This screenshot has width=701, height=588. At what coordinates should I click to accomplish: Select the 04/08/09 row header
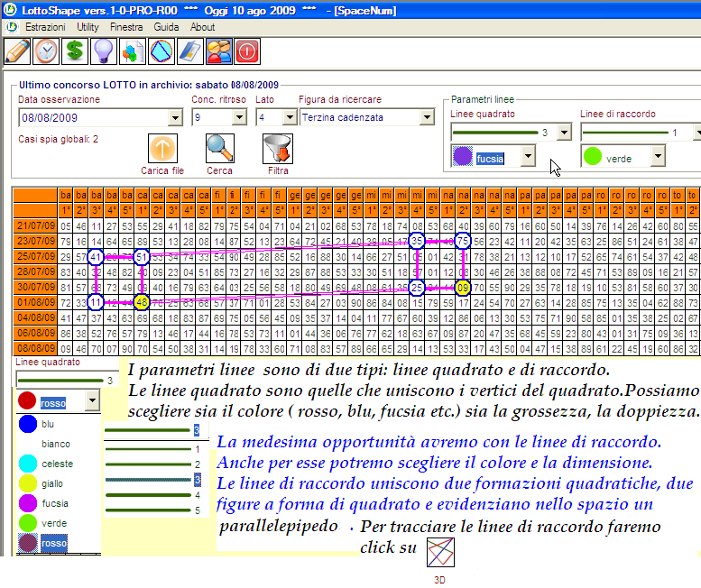tap(35, 318)
